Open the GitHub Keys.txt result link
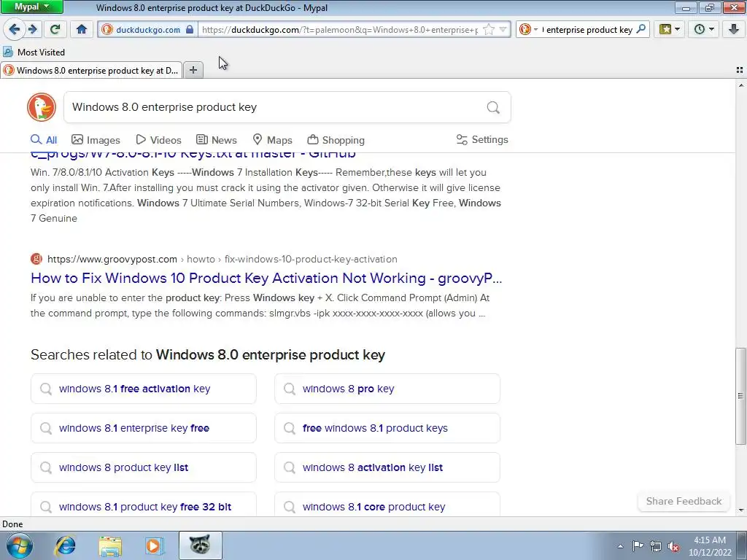The width and height of the screenshot is (747, 560). coord(193,156)
